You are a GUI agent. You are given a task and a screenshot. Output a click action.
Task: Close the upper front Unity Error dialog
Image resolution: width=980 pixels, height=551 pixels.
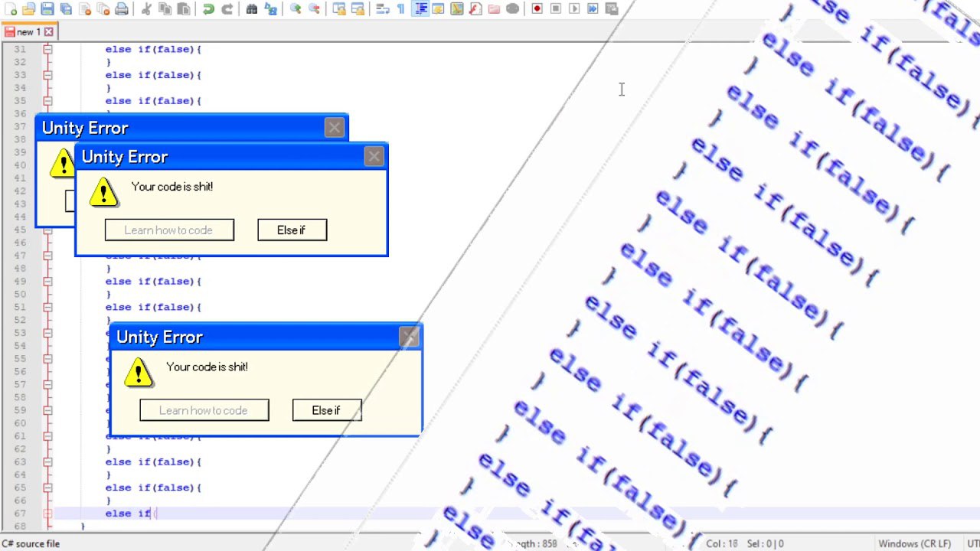pyautogui.click(x=374, y=157)
